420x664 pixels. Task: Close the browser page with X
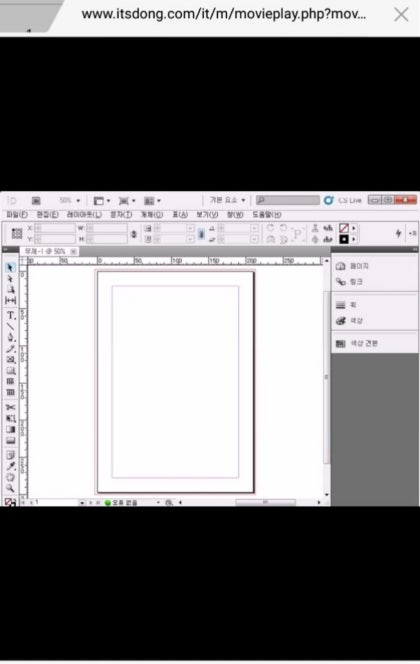[x=401, y=15]
